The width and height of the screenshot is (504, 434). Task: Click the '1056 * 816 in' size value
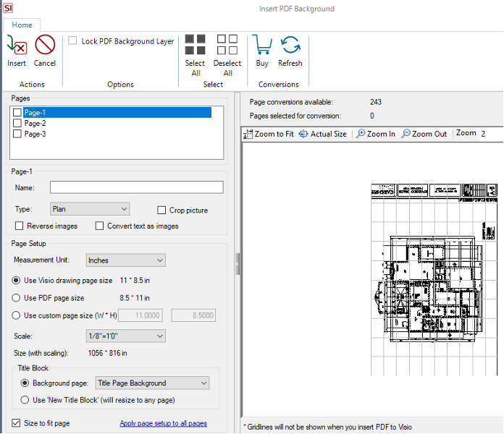(x=107, y=353)
